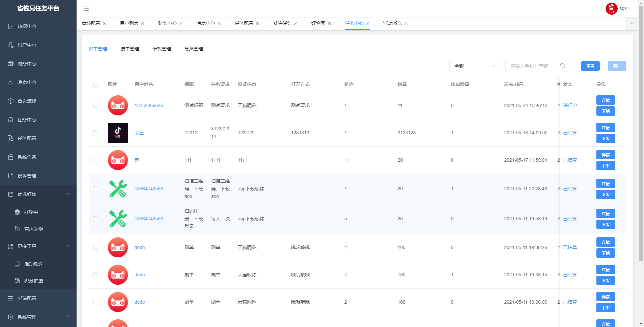Viewport: 644px width, 327px height.
Task: Click the hamburger menu collapse icon
Action: [x=86, y=9]
